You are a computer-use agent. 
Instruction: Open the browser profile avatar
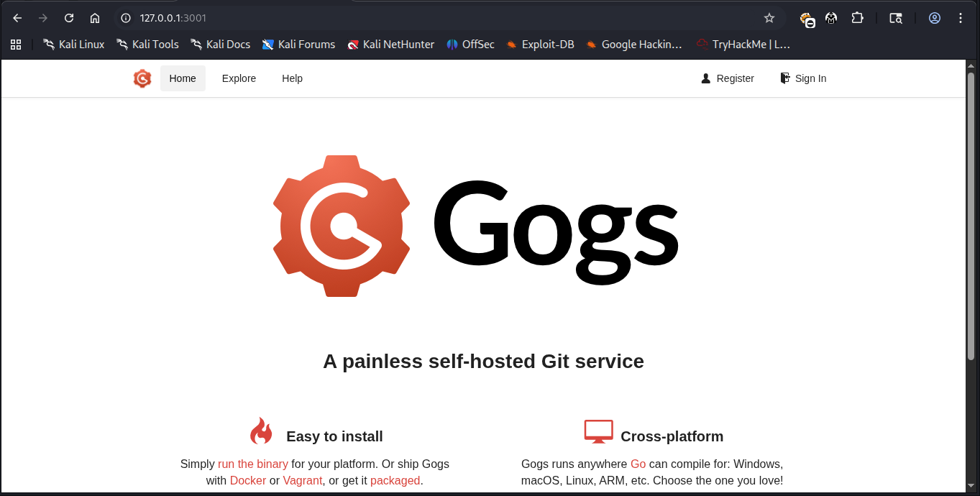pos(935,18)
